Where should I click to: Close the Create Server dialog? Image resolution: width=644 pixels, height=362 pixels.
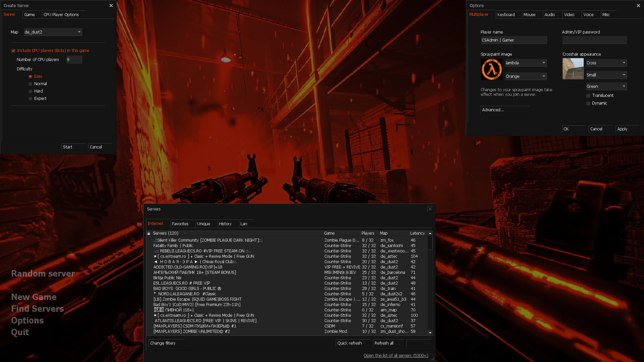click(x=111, y=5)
